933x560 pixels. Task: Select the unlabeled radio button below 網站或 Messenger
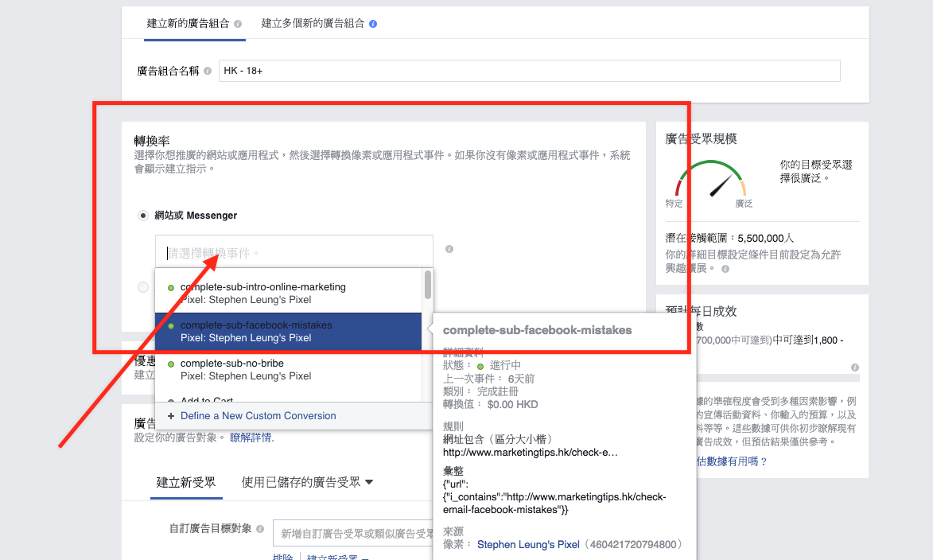click(x=143, y=287)
